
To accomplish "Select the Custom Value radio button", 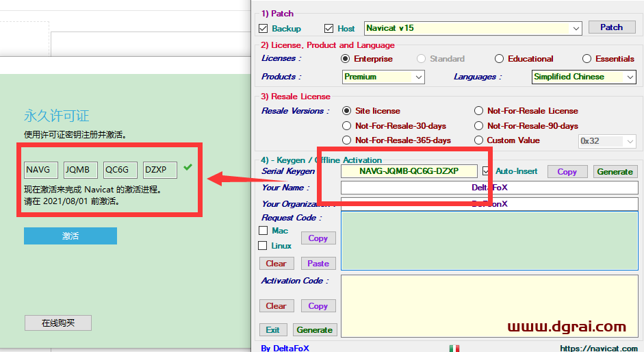I will [x=478, y=140].
